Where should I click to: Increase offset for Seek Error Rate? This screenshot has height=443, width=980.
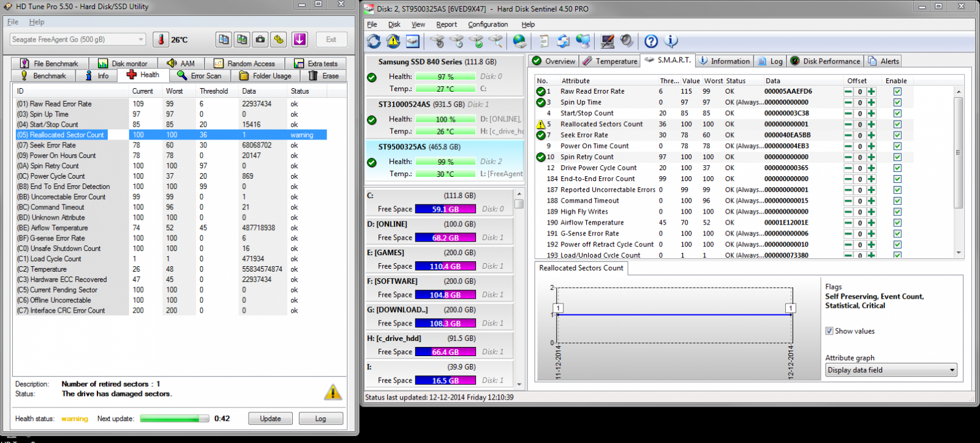[871, 135]
